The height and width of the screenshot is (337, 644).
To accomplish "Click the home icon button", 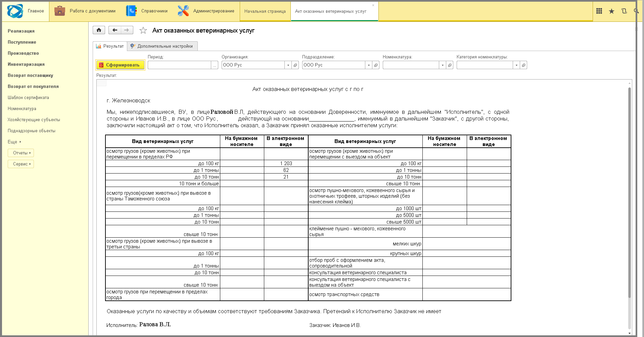I will click(x=99, y=30).
